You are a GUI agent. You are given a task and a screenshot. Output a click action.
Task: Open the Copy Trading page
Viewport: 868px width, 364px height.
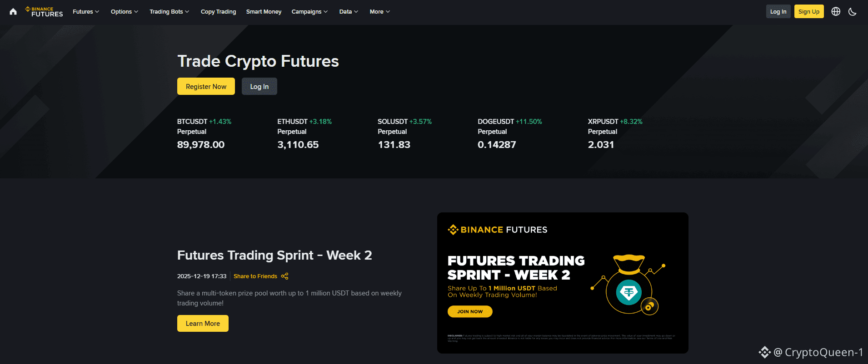coord(218,12)
